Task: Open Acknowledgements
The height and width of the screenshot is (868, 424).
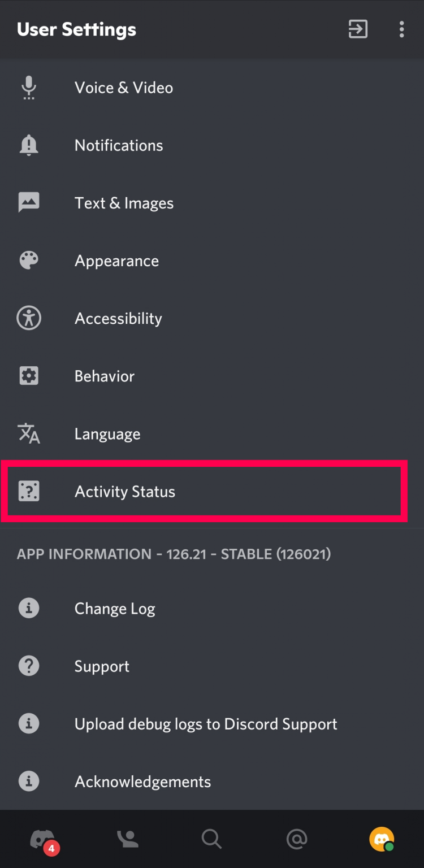Action: point(142,781)
